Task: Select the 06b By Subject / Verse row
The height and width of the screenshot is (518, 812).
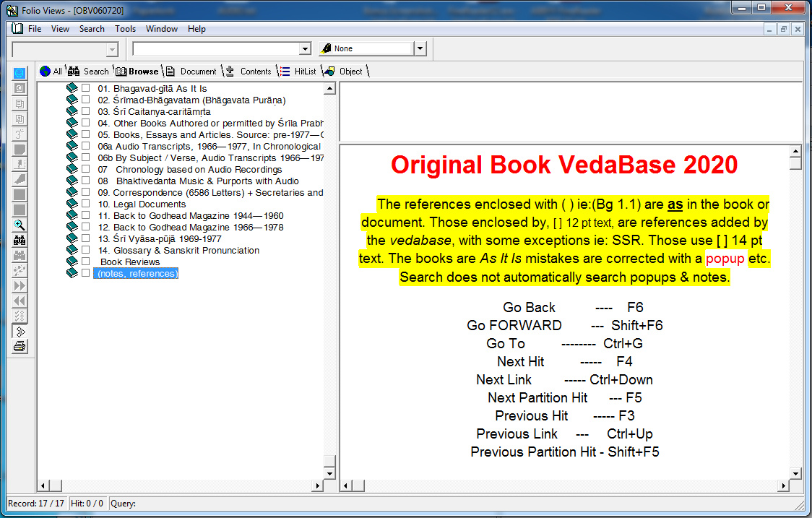Action: (210, 158)
